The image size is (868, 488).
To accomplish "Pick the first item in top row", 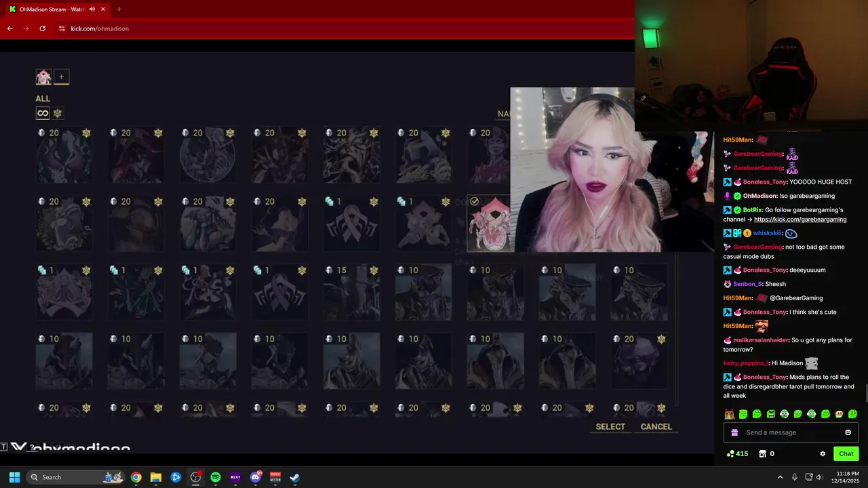I will click(64, 155).
